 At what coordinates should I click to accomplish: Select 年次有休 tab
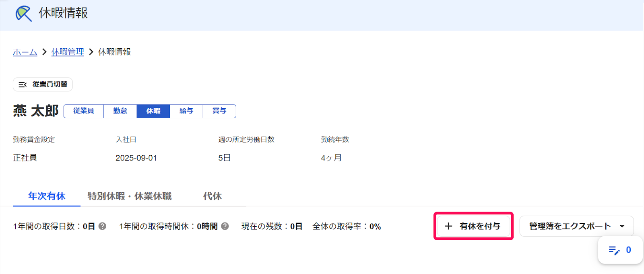coord(47,196)
